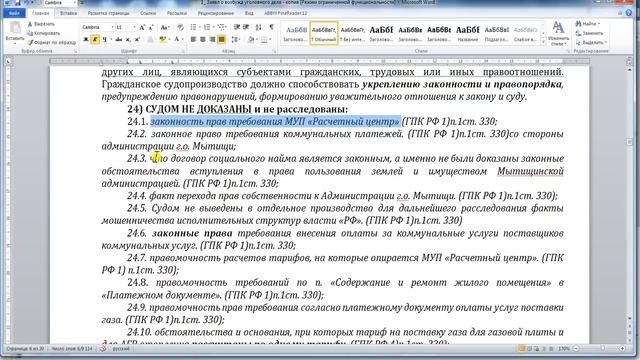Screen dimensions: 640x360
Task: Click the Text Effects icon
Action: click(x=150, y=40)
